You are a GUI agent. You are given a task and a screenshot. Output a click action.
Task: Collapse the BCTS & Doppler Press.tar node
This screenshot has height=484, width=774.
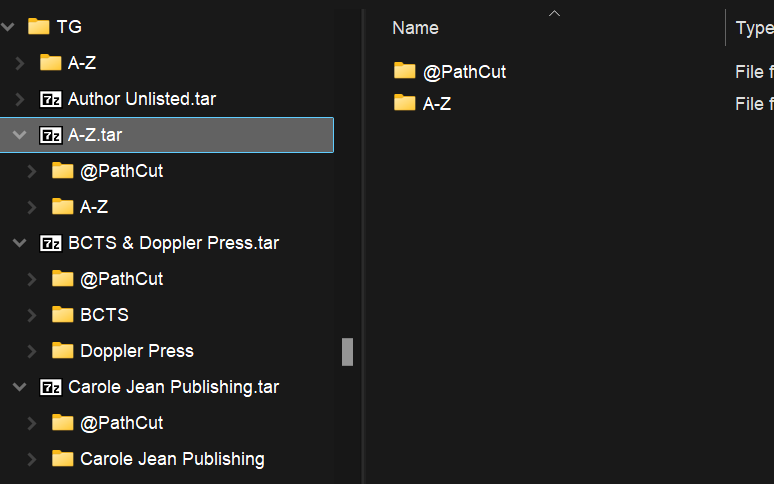(x=20, y=243)
